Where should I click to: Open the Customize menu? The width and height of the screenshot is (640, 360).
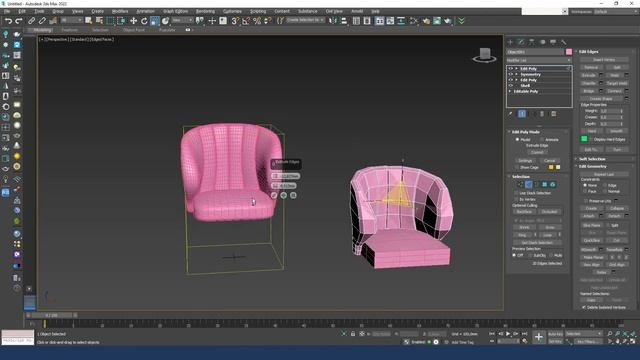pos(232,11)
